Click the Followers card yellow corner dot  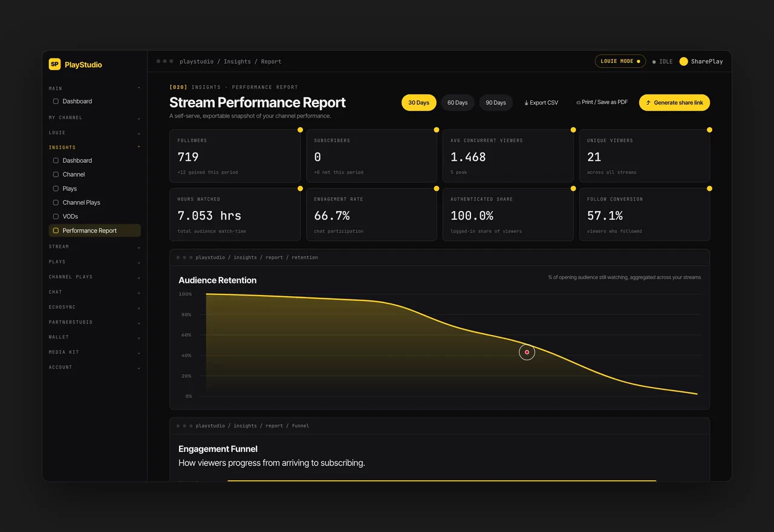(300, 130)
